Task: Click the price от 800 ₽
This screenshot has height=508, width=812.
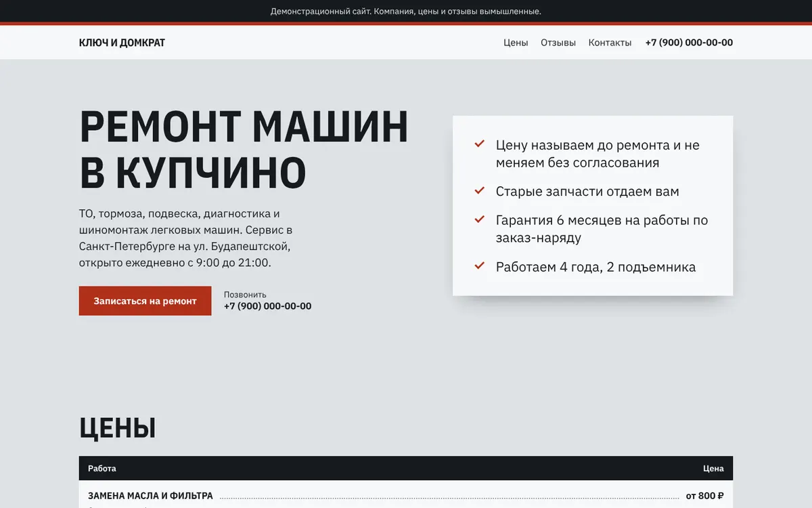Action: click(x=704, y=496)
